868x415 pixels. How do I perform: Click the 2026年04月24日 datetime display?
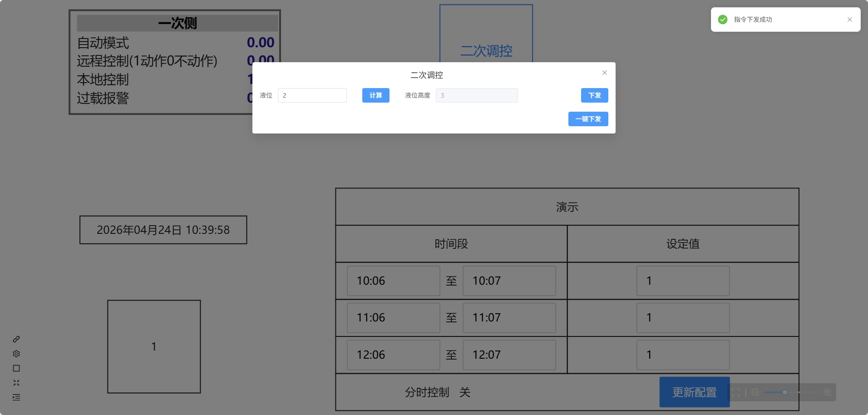(163, 230)
